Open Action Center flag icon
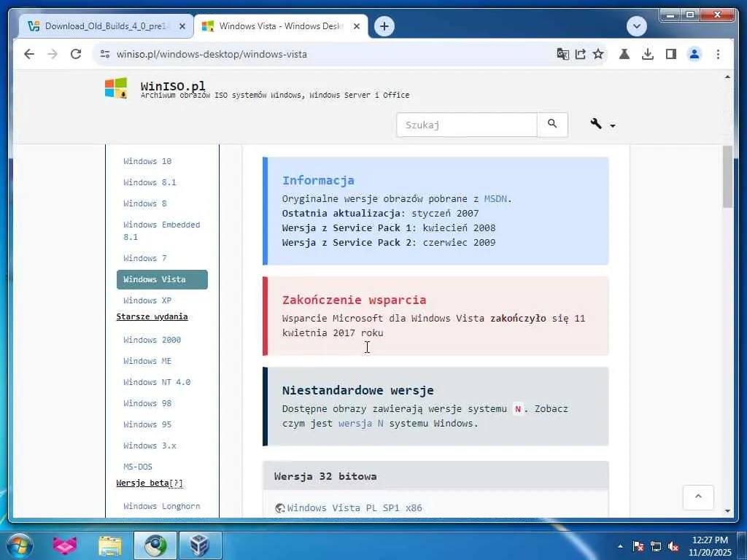 (638, 545)
